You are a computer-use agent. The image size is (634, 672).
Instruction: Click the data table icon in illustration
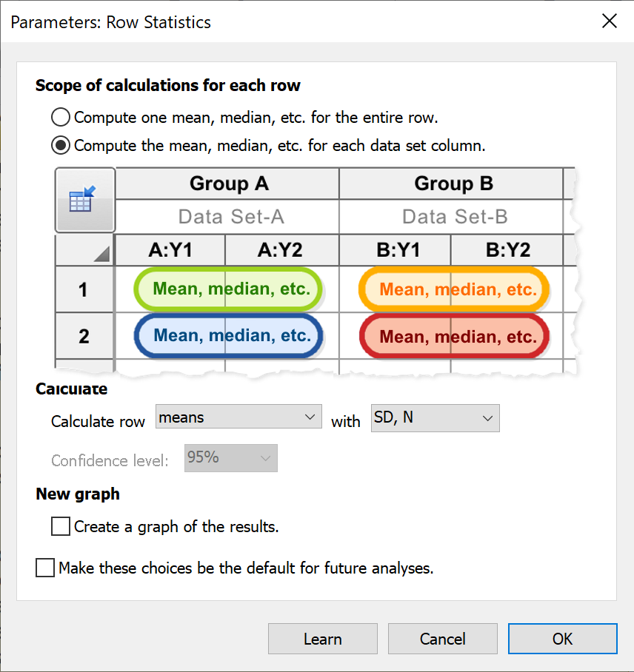coord(85,201)
